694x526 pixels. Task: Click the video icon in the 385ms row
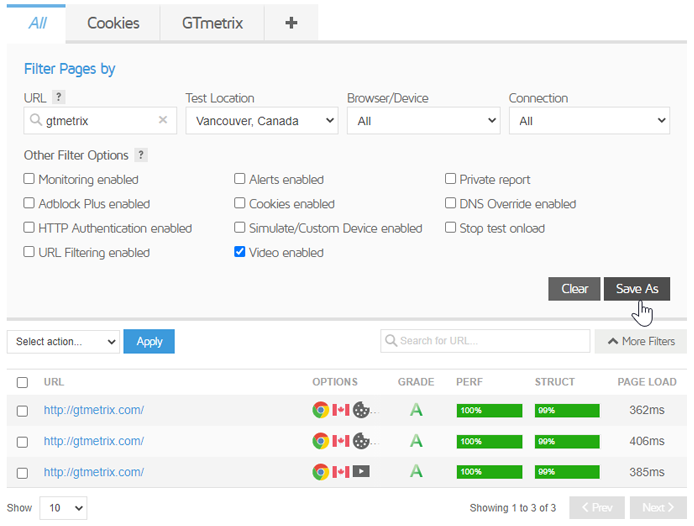(x=361, y=472)
